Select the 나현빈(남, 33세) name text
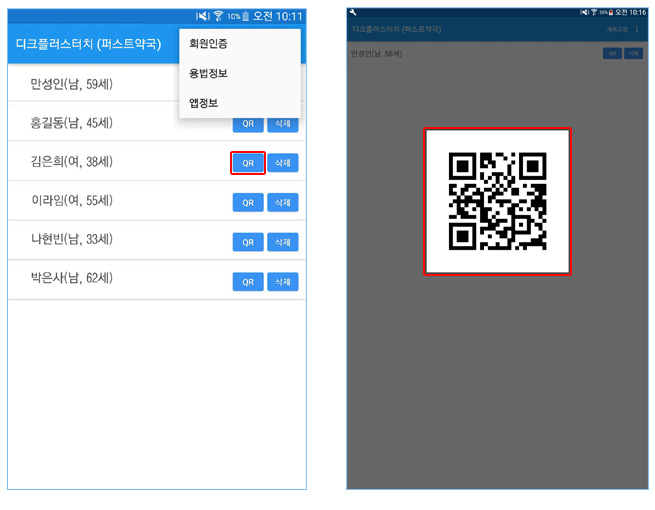The height and width of the screenshot is (510, 655). pos(71,239)
